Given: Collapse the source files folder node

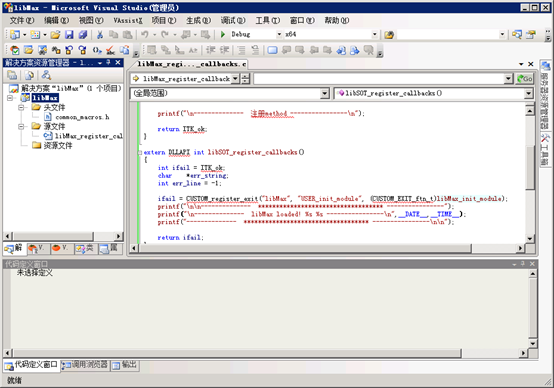Looking at the screenshot, I should point(21,127).
